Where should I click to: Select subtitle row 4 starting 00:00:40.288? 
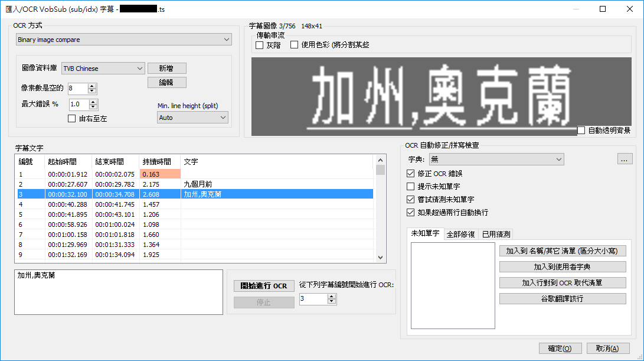pyautogui.click(x=195, y=204)
